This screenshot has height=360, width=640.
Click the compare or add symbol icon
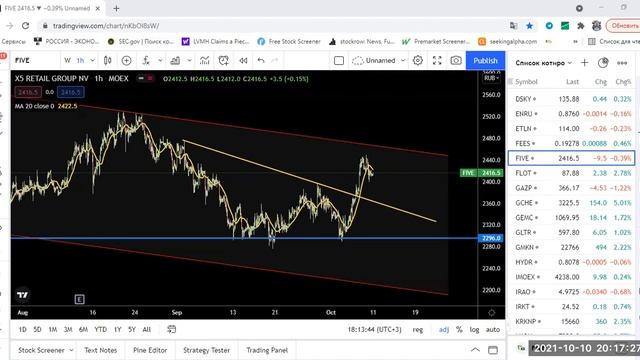pyautogui.click(x=127, y=60)
